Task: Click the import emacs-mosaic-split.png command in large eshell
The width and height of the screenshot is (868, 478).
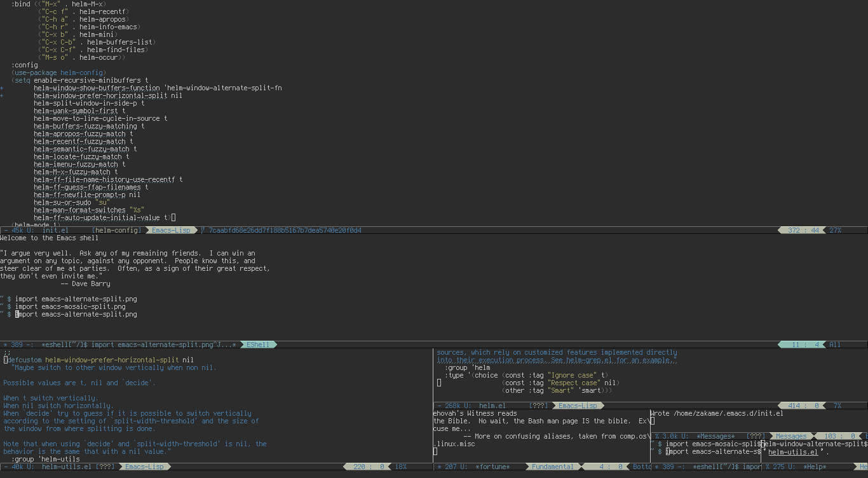Action: (x=70, y=306)
